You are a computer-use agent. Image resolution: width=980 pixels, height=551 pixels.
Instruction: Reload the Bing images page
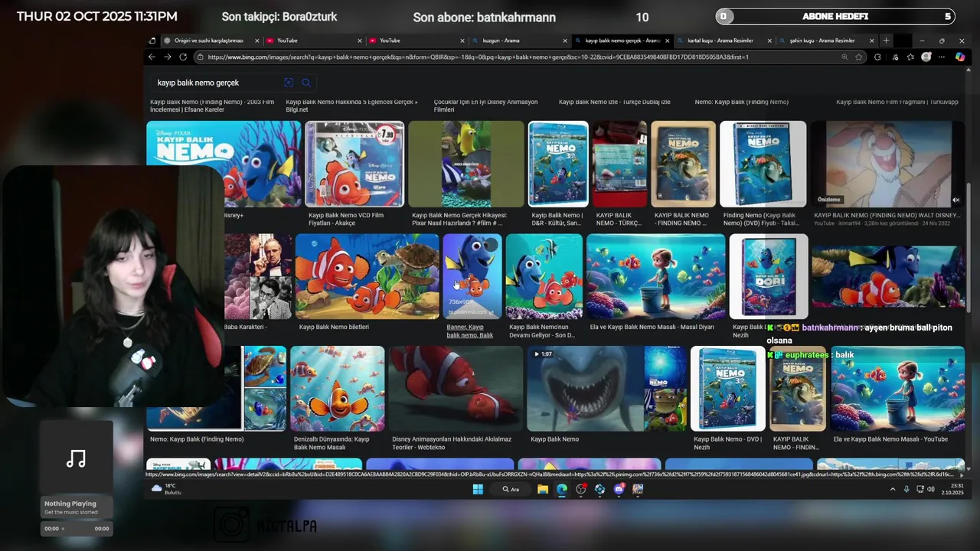183,57
